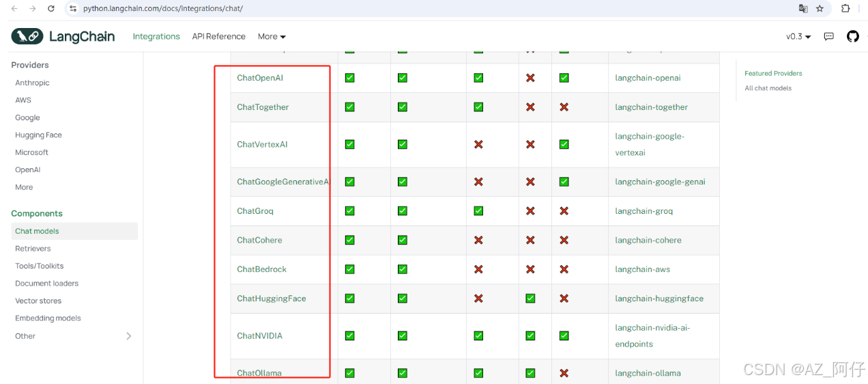Screen dimensions: 868x384
Task: Open the More link under Providers
Action: (24, 187)
